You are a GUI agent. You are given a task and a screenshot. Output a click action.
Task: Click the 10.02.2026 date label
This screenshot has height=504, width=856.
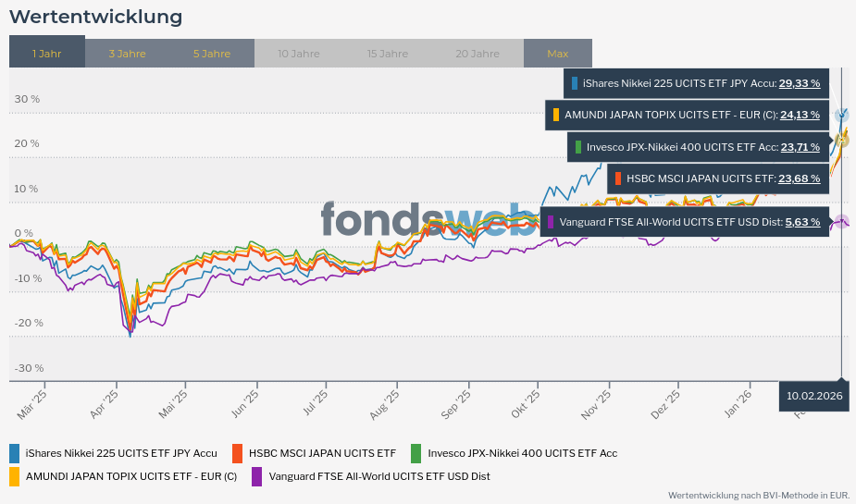[x=814, y=396]
